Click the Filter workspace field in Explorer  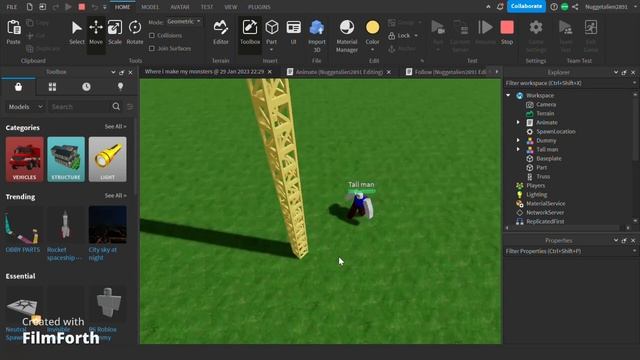[x=569, y=83]
